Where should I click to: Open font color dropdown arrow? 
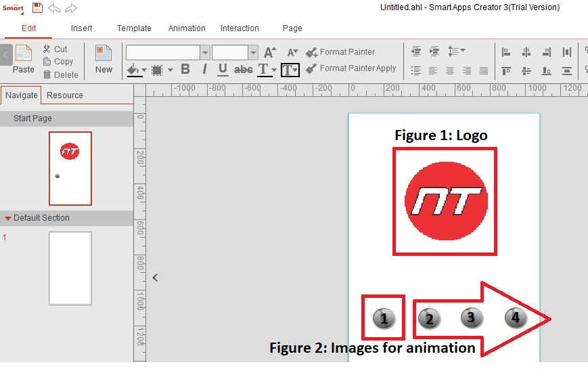pyautogui.click(x=274, y=70)
